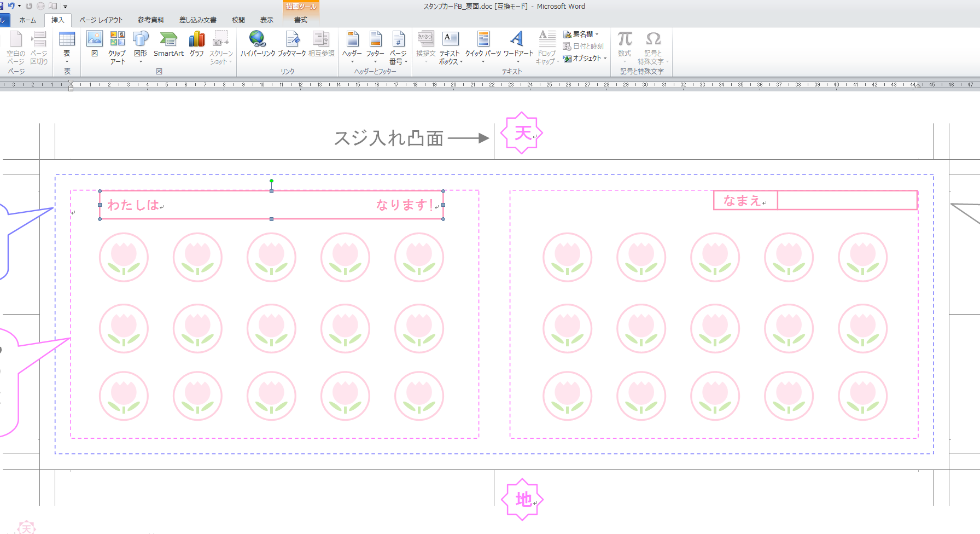The height and width of the screenshot is (534, 980).
Task: Switch to the ホーム tab
Action: 27,20
